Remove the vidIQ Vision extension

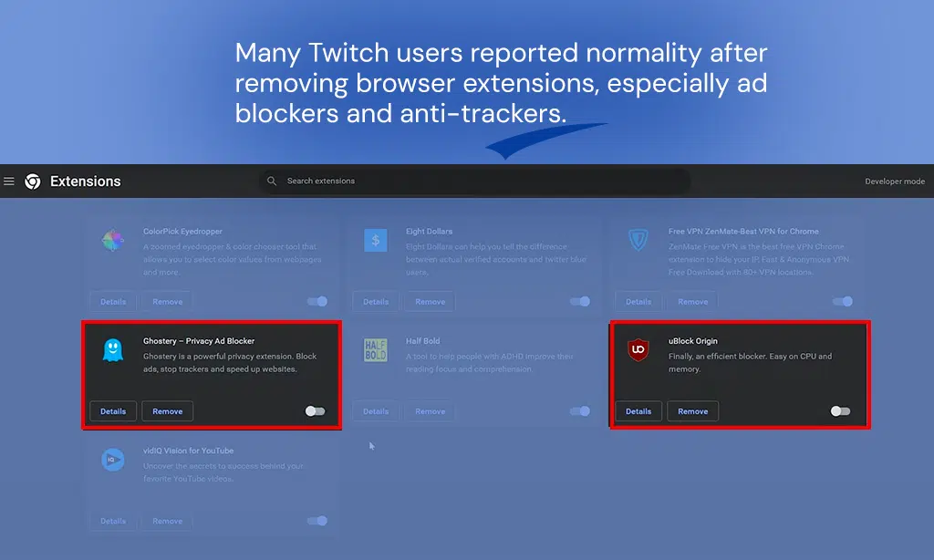168,521
